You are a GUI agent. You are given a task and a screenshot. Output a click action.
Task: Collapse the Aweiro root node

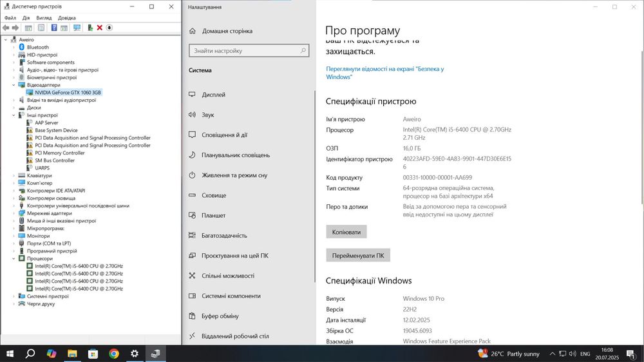(6, 40)
